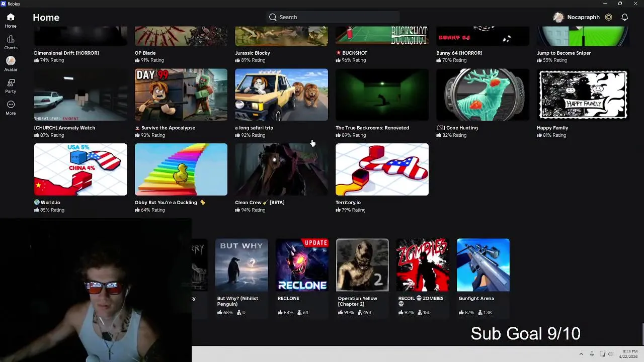This screenshot has width=644, height=362.
Task: Click the 93% Rating under Survive the Apocalypse
Action: tap(149, 135)
